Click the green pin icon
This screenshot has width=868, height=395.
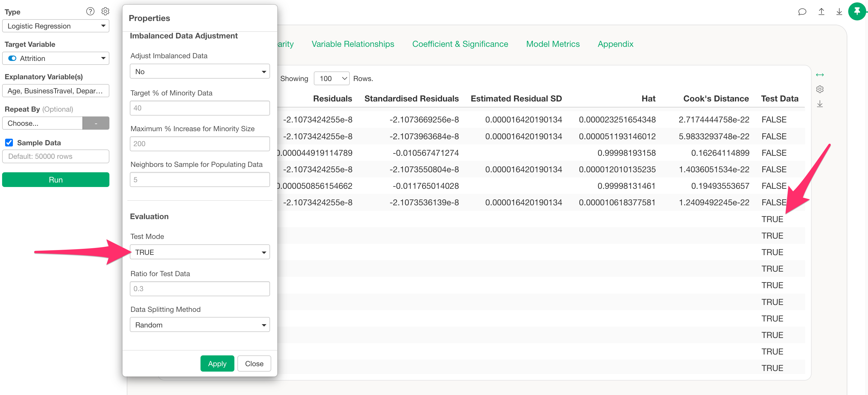857,11
